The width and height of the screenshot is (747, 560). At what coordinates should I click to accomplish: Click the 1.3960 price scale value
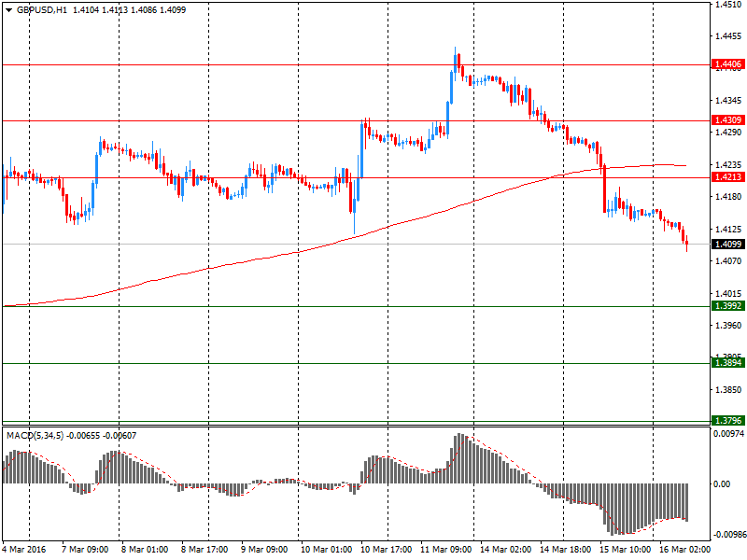(x=728, y=325)
